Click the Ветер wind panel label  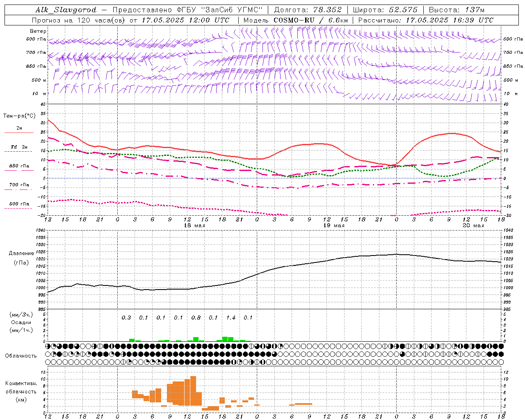38,31
